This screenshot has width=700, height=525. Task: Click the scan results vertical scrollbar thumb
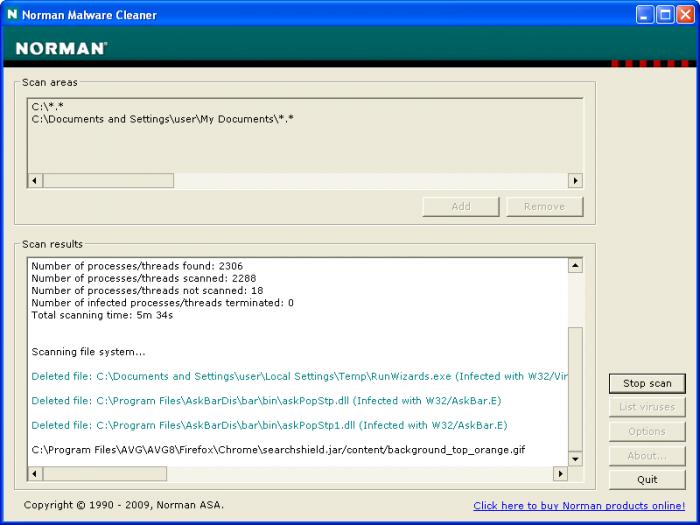(575, 390)
